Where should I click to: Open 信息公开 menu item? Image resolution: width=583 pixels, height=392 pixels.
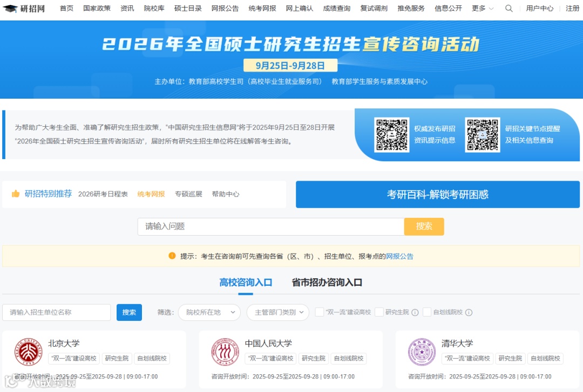point(448,8)
